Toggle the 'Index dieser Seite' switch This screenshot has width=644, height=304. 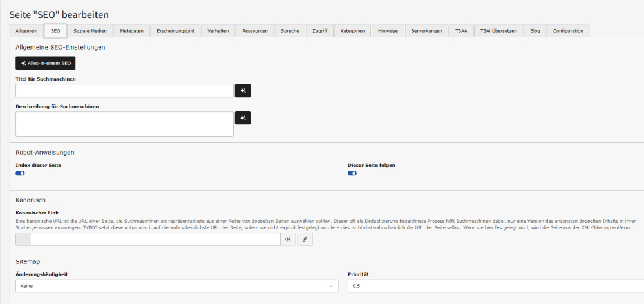point(20,173)
